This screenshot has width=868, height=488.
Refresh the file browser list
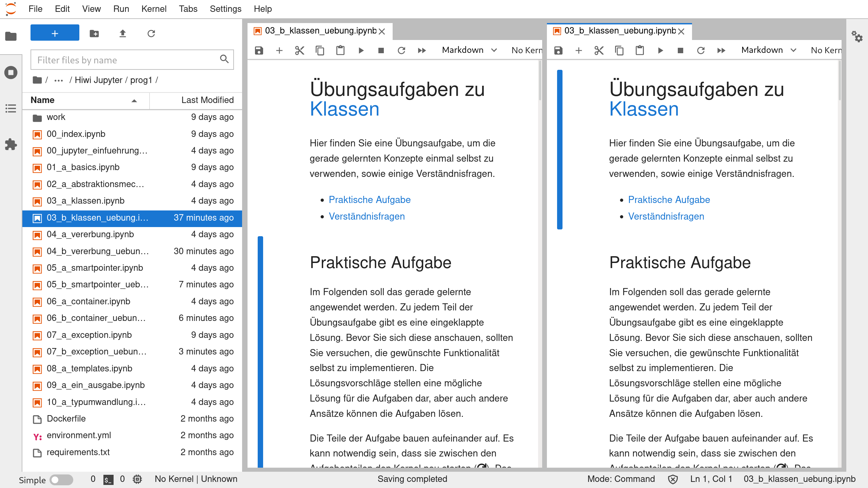(151, 33)
